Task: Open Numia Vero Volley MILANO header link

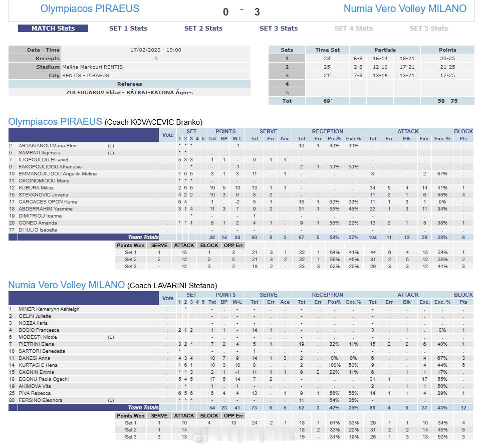Action: (405, 9)
